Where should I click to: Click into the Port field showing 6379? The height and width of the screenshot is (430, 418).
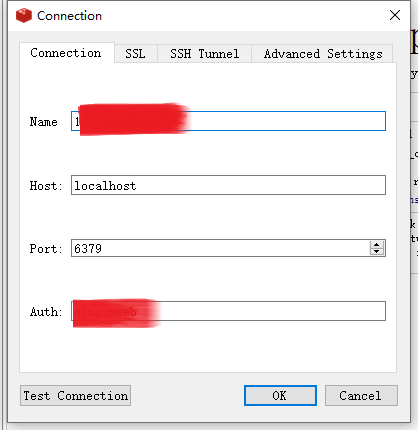click(220, 248)
